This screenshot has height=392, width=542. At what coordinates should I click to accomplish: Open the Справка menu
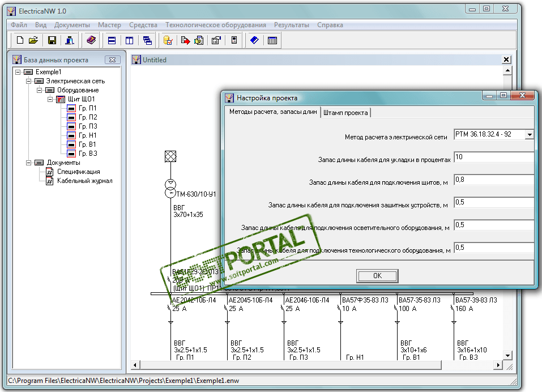coord(330,25)
